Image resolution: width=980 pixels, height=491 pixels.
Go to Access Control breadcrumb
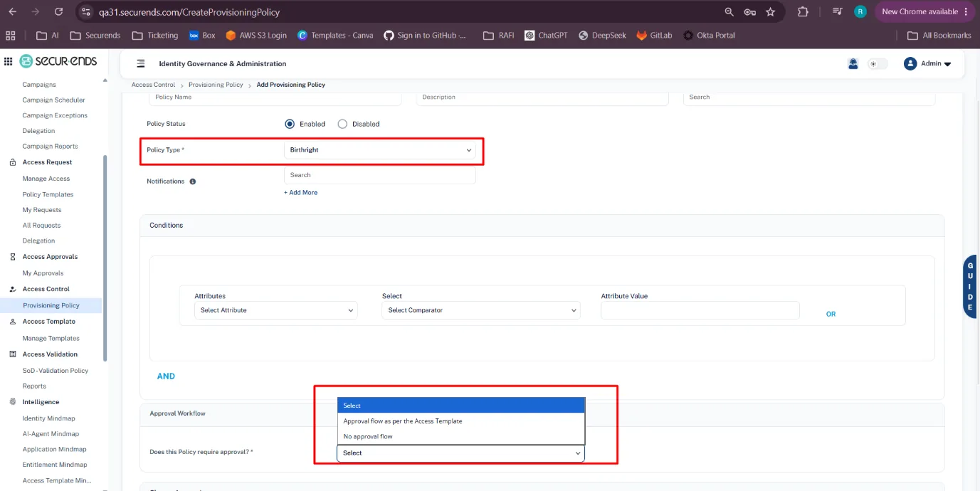[x=153, y=85]
